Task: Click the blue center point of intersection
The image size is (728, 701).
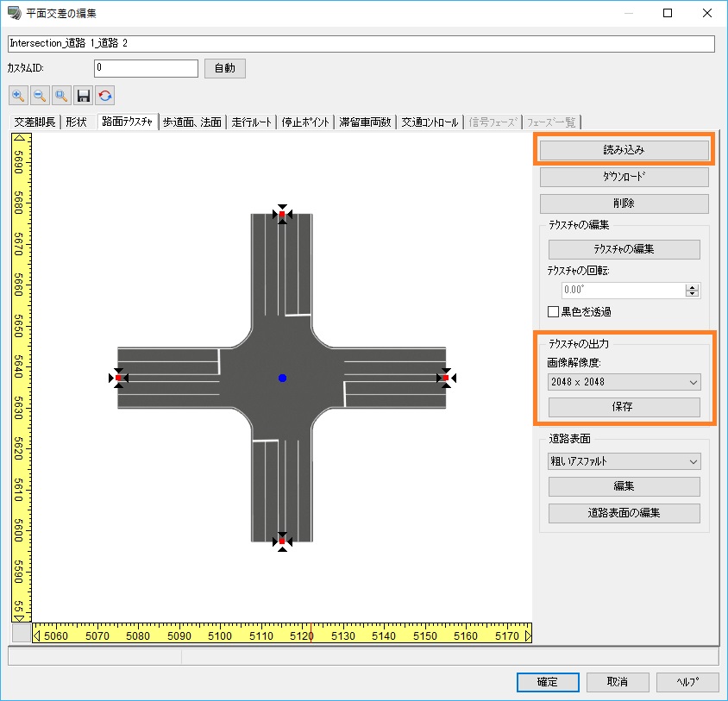Action: pos(282,378)
